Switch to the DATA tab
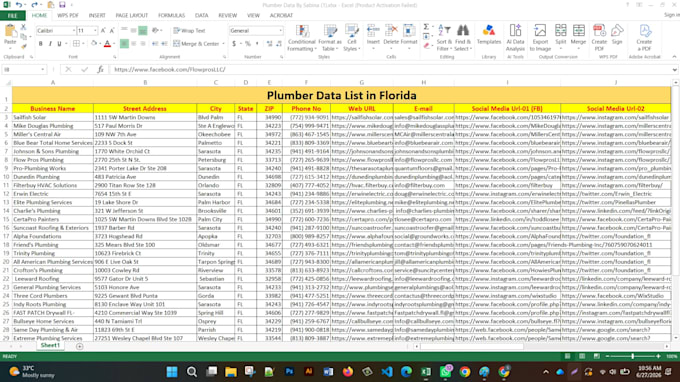Image resolution: width=680 pixels, height=382 pixels. pyautogui.click(x=201, y=16)
